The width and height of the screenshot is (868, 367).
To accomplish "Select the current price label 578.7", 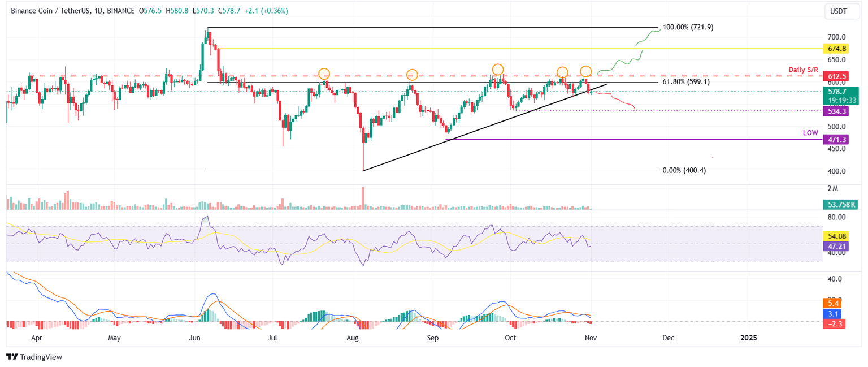I will coord(837,91).
